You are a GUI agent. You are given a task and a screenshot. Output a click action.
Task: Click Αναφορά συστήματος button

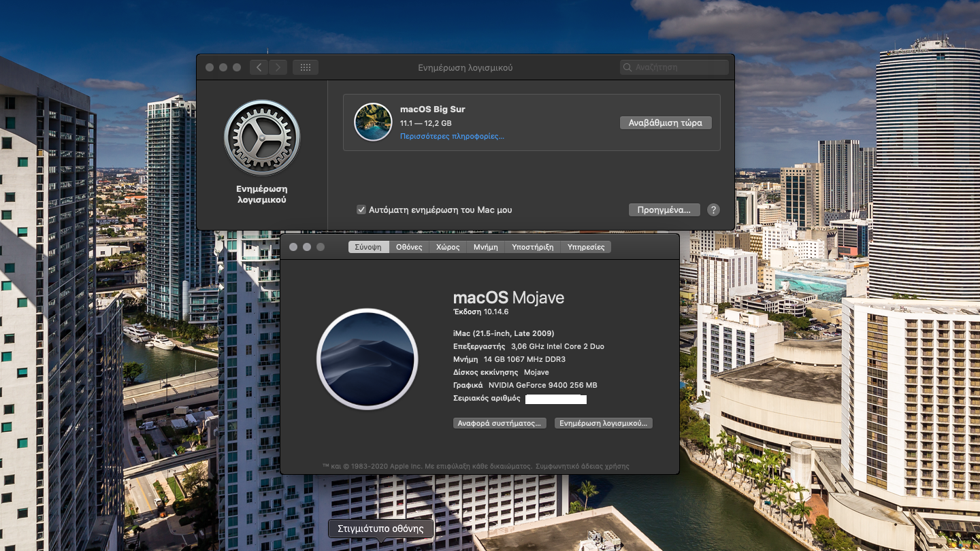[500, 423]
